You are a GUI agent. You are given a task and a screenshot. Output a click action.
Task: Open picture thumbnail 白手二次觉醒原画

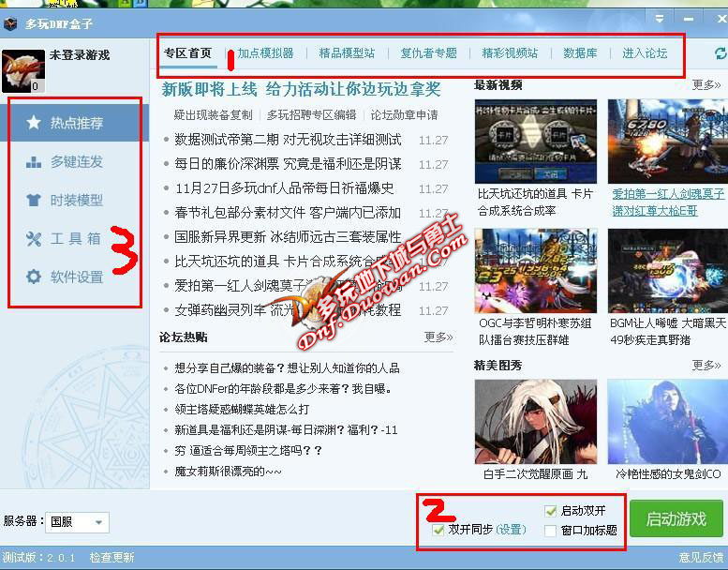pyautogui.click(x=536, y=421)
